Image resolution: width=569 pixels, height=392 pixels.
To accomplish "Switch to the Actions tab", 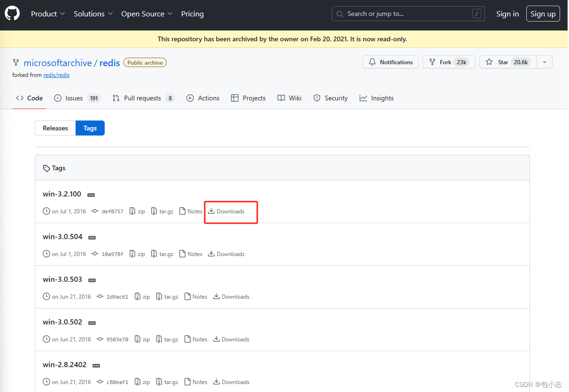I will tap(203, 98).
